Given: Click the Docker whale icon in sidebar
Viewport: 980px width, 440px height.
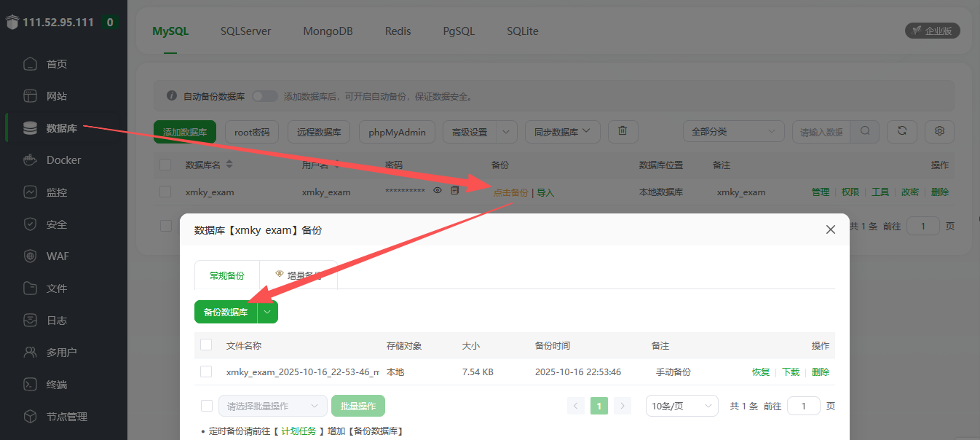Looking at the screenshot, I should (30, 160).
